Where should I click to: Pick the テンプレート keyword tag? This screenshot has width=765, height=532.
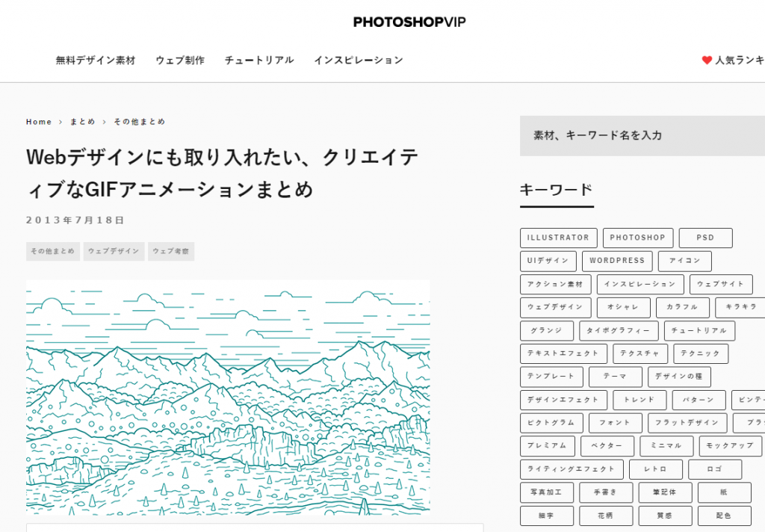[x=551, y=377]
